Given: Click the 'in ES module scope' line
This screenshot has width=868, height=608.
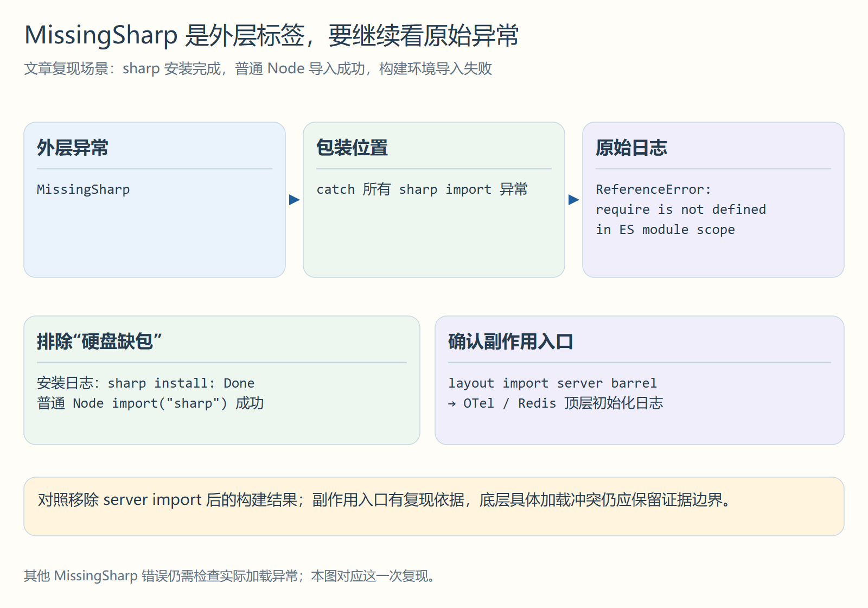Looking at the screenshot, I should (666, 230).
